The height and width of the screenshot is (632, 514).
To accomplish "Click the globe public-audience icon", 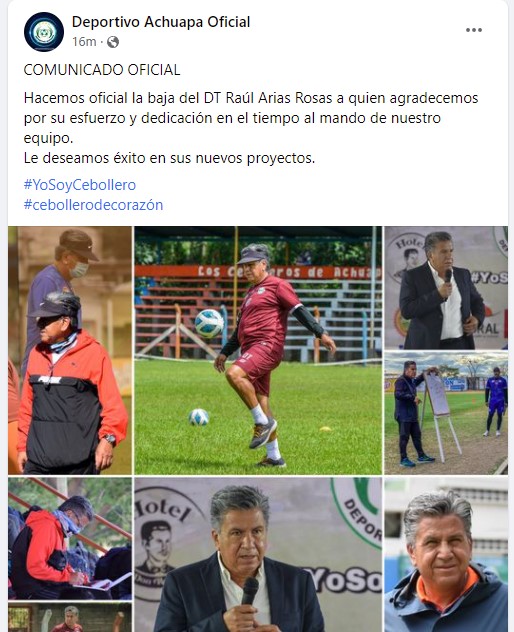I will coord(113,42).
